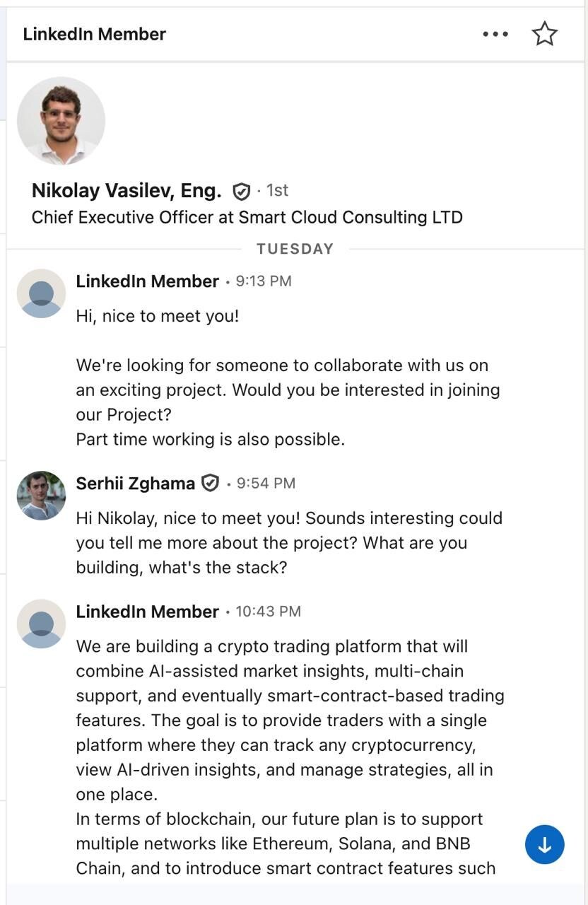The width and height of the screenshot is (588, 905).
Task: Click LinkedIn Member name at 10:43 PM
Action: pos(147,612)
